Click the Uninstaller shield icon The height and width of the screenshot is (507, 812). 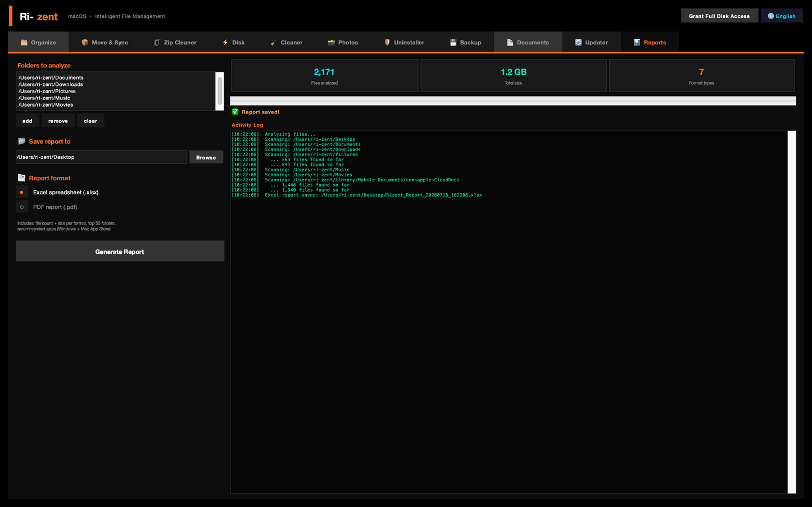click(387, 42)
